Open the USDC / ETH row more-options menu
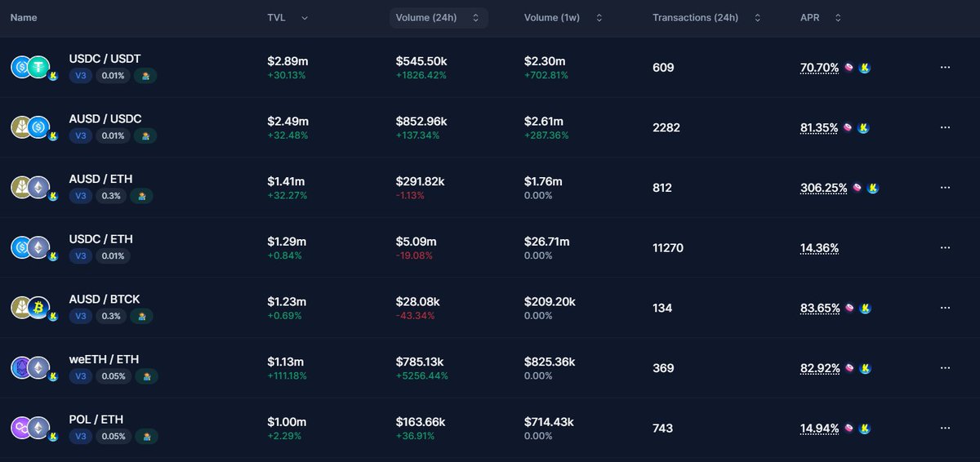This screenshot has height=462, width=980. 945,247
